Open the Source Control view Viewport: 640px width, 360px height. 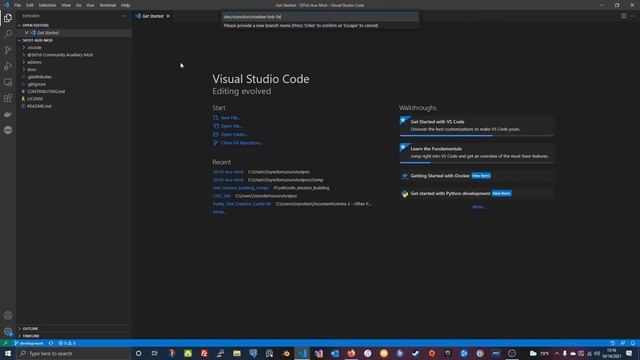[8, 50]
